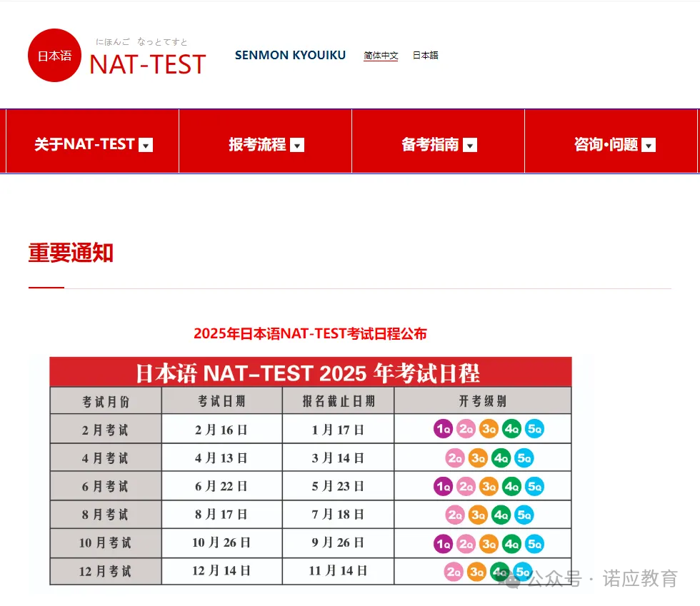The width and height of the screenshot is (700, 606).
Task: Click the 4Q badge in 10月考试 row
Action: 511,543
